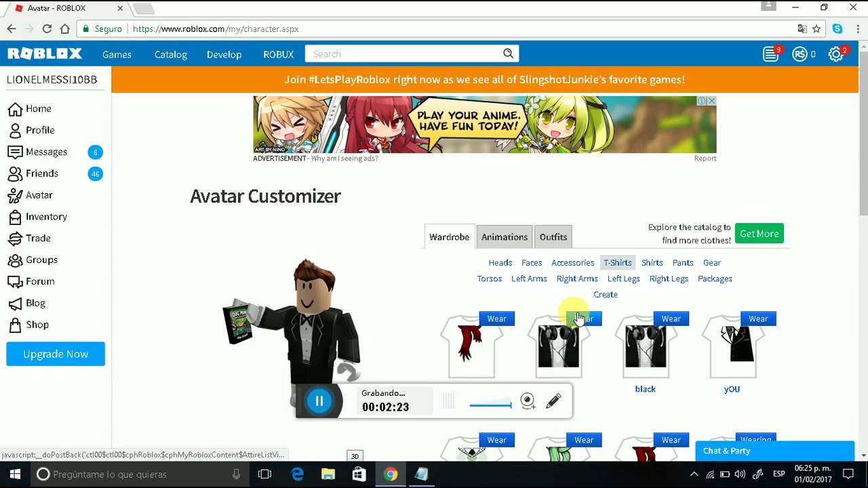This screenshot has width=868, height=488.
Task: Open Catalog in the top navigation
Action: coord(171,54)
